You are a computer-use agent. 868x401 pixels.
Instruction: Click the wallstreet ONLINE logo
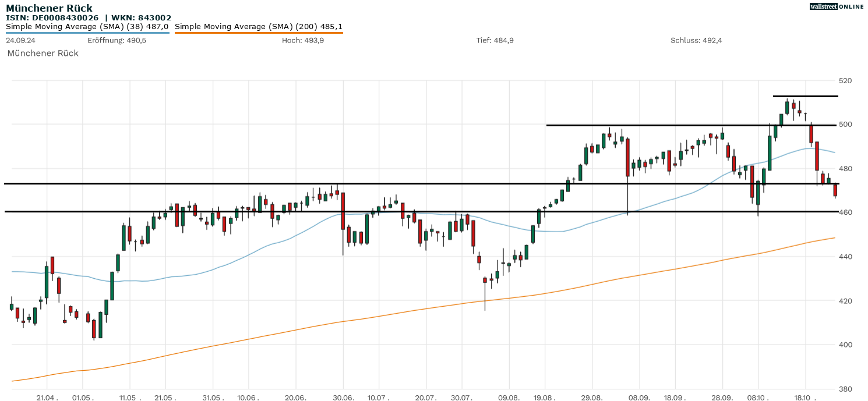point(837,6)
